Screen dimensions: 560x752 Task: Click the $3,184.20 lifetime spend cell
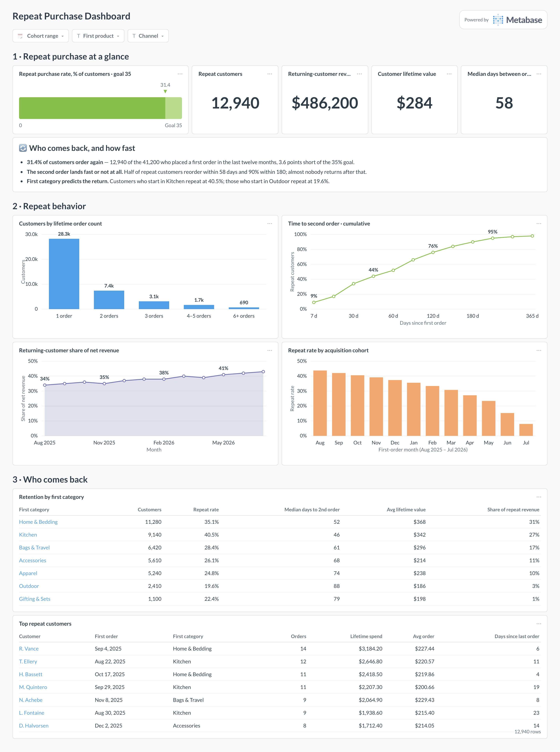(x=370, y=649)
